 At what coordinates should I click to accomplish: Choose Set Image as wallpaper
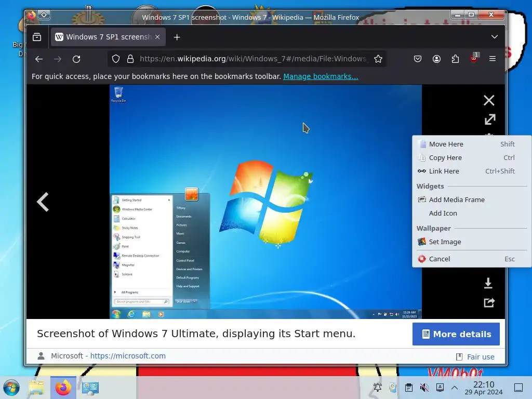tap(472, 242)
